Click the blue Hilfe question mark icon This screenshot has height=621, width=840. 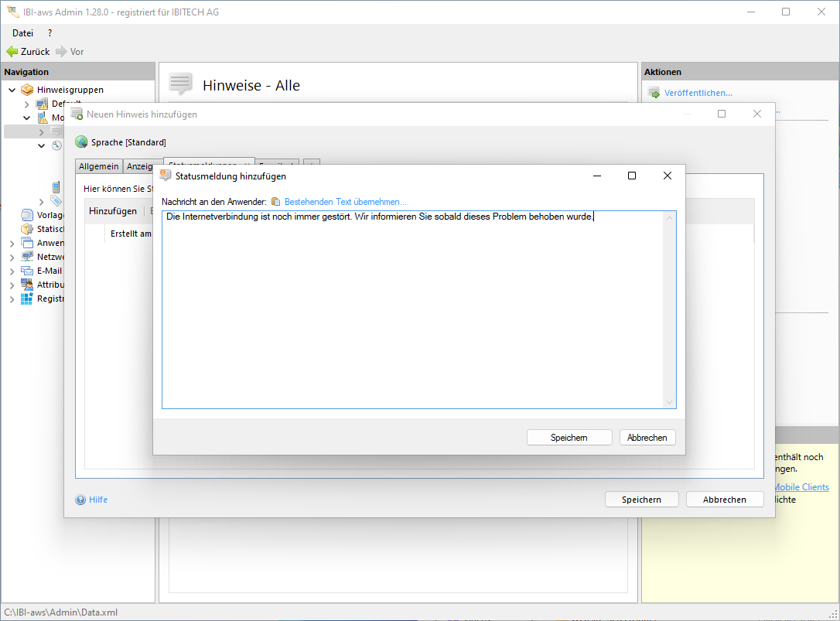(80, 500)
